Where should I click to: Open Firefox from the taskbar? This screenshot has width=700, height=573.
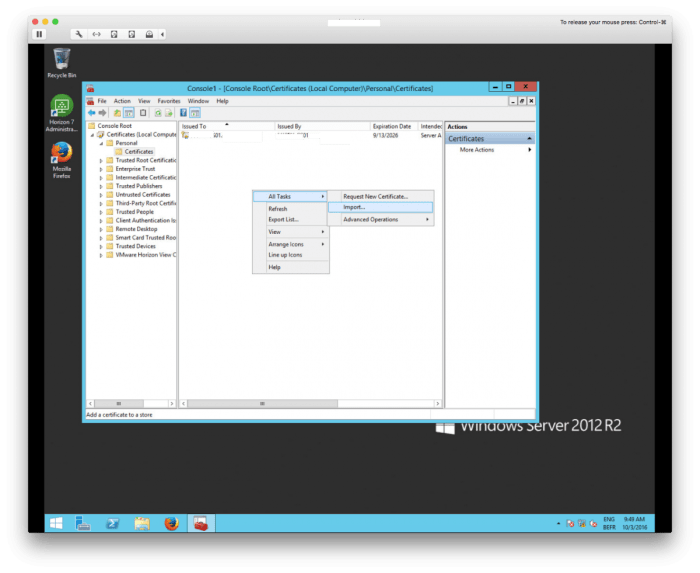click(171, 523)
